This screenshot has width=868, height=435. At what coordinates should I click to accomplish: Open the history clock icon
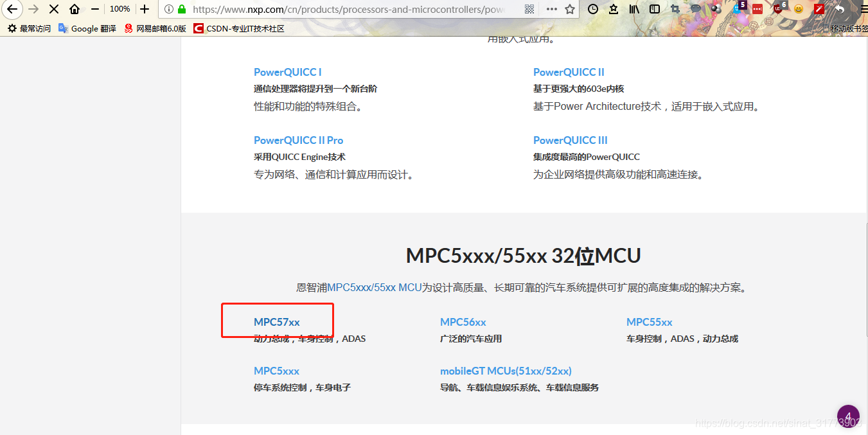point(593,9)
